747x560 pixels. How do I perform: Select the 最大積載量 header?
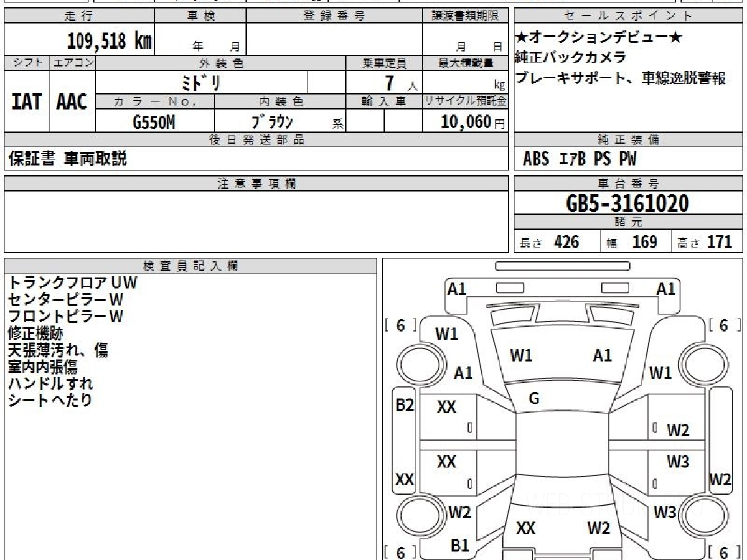point(465,63)
